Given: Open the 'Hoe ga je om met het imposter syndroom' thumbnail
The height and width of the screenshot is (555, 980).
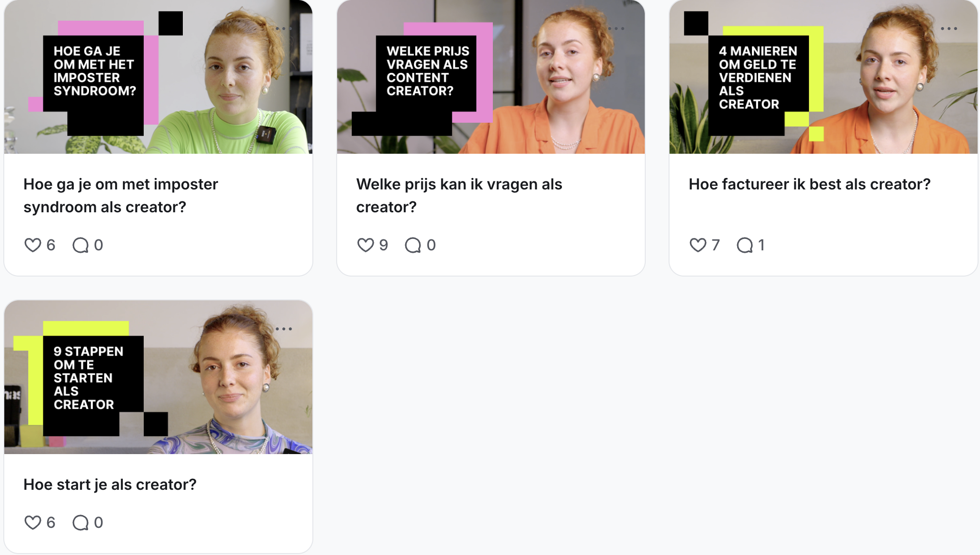Looking at the screenshot, I should pyautogui.click(x=158, y=77).
